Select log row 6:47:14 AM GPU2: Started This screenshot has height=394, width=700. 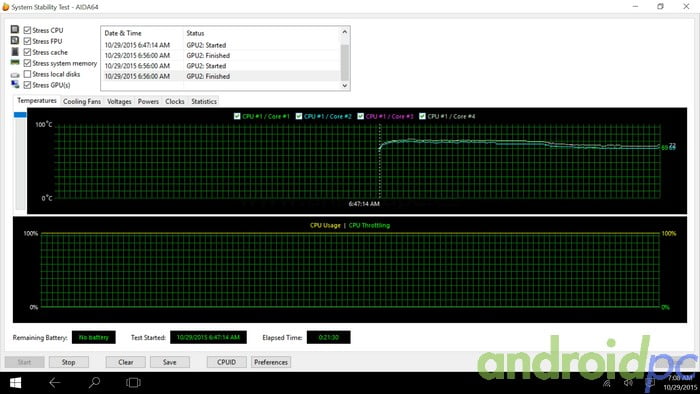[221, 45]
